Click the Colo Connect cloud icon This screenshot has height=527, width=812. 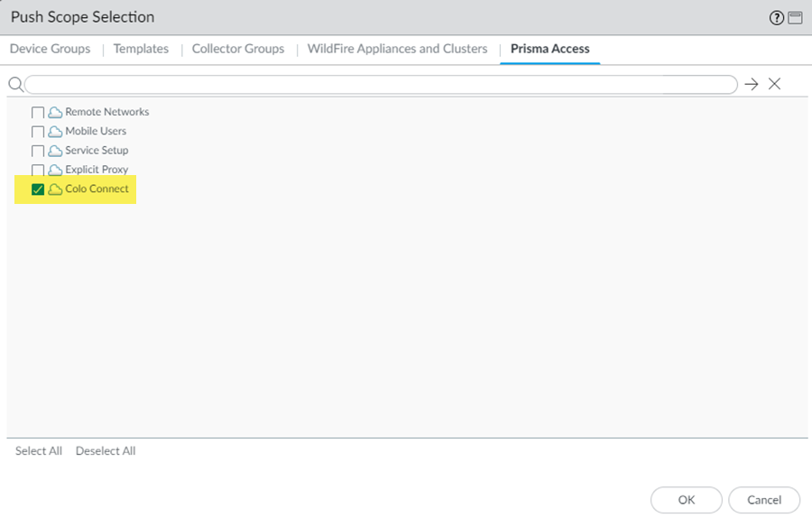click(55, 190)
